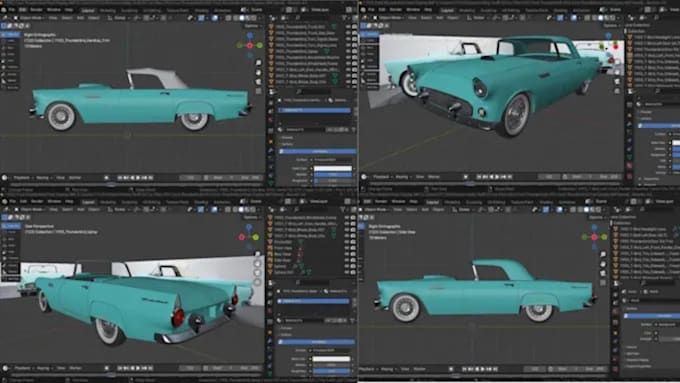Image resolution: width=680 pixels, height=383 pixels.
Task: Click Use Nodes button in bottom-left properties
Action: pos(317,342)
